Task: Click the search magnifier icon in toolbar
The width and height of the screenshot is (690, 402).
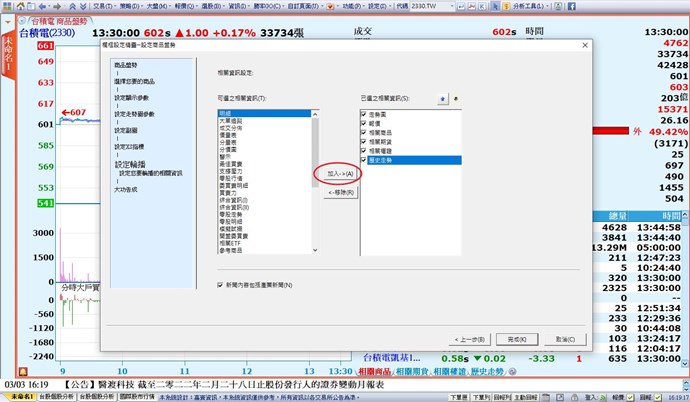Action: (559, 5)
